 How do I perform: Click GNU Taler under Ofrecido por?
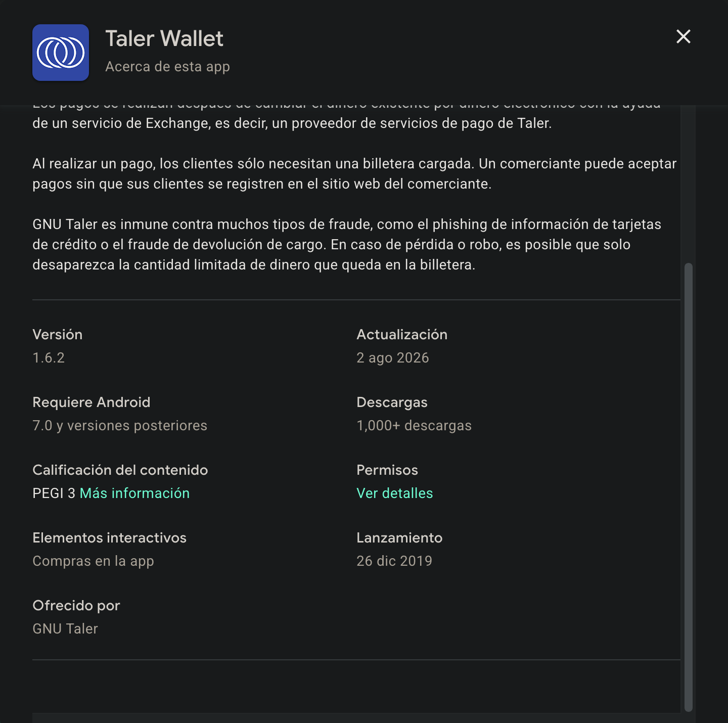[65, 628]
